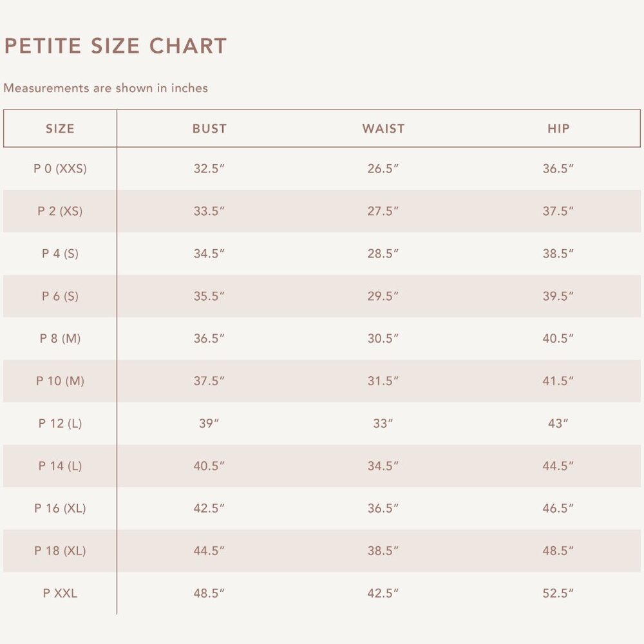This screenshot has width=644, height=644.
Task: Select the P 18 (XL) size label
Action: tap(60, 551)
